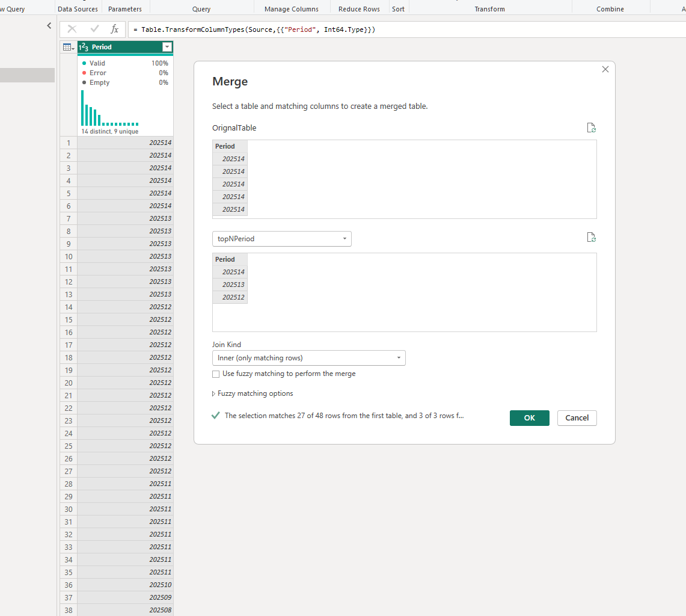This screenshot has width=686, height=616.
Task: Cancel the formula bar edit (X icon)
Action: [x=72, y=29]
